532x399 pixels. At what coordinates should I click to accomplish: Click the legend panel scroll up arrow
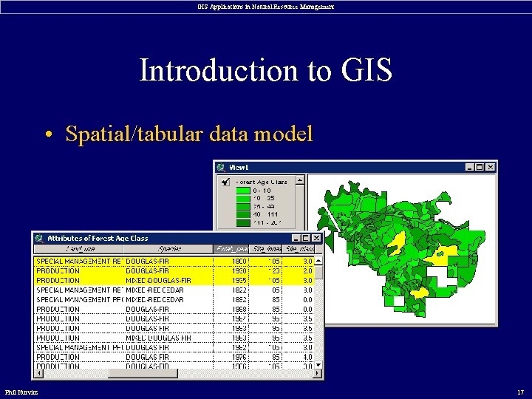click(299, 181)
